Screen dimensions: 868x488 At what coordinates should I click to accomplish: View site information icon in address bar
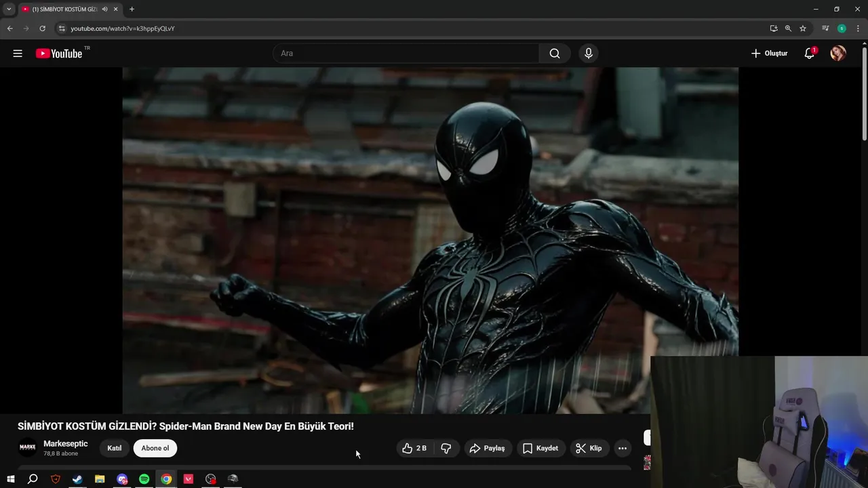tap(61, 28)
